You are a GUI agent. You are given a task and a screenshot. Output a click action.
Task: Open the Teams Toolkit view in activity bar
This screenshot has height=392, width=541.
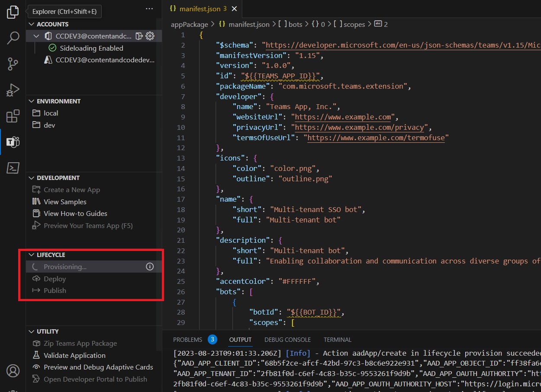pyautogui.click(x=13, y=142)
